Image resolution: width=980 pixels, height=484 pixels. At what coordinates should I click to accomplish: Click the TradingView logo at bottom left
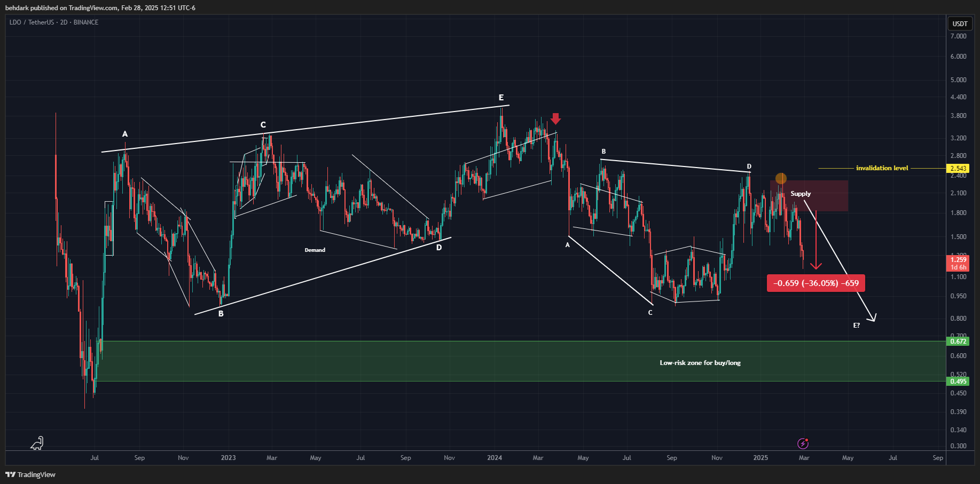click(x=30, y=474)
